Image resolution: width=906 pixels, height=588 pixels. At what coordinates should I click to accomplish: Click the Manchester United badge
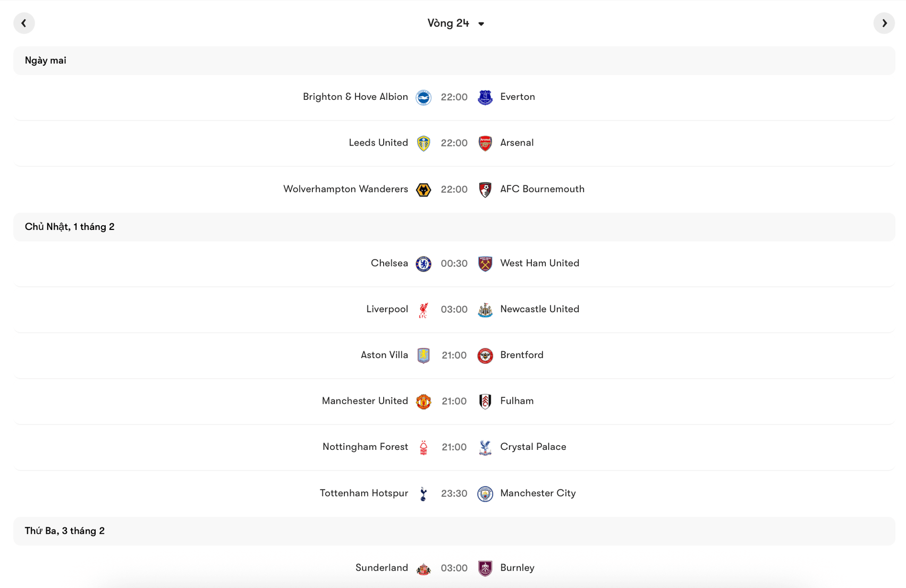pos(422,401)
